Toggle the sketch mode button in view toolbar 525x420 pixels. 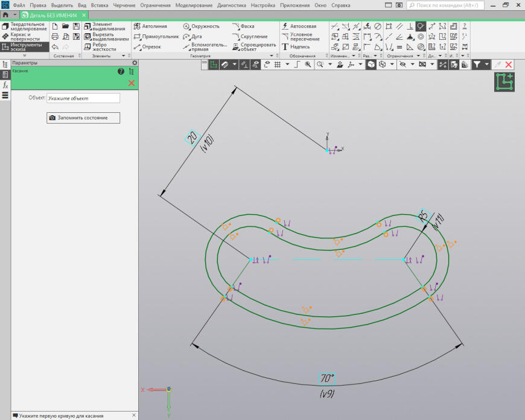[x=214, y=64]
